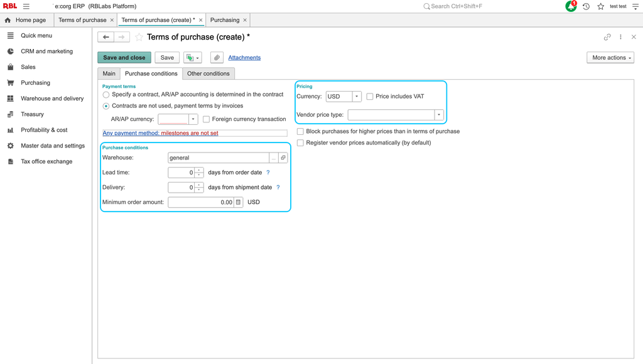
Task: Click the Purchasing cart icon
Action: tap(11, 83)
